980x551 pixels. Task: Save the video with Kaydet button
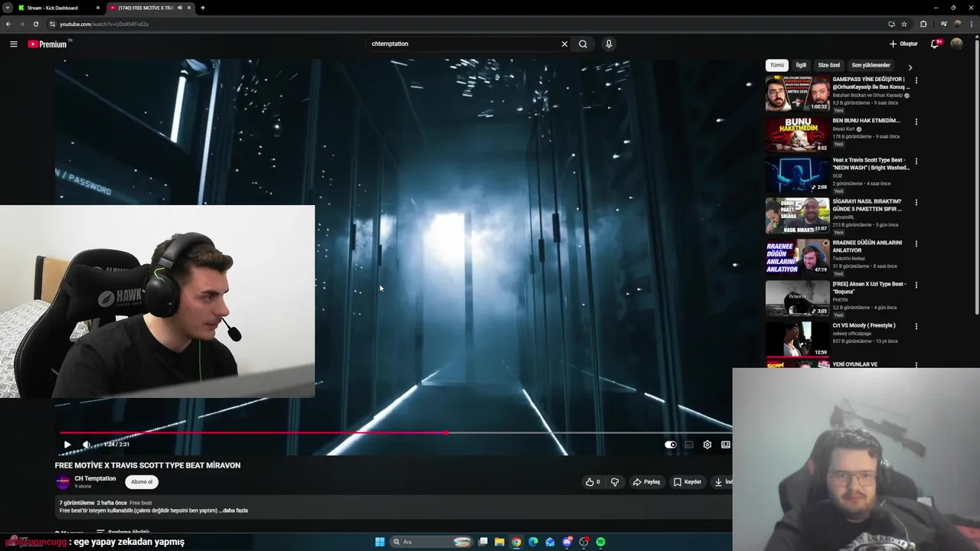coord(687,482)
